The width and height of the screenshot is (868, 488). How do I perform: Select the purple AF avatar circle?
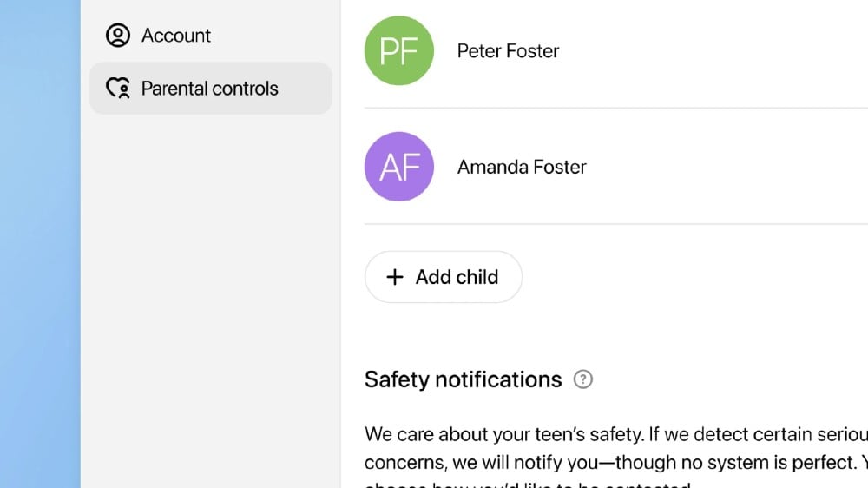tap(399, 167)
